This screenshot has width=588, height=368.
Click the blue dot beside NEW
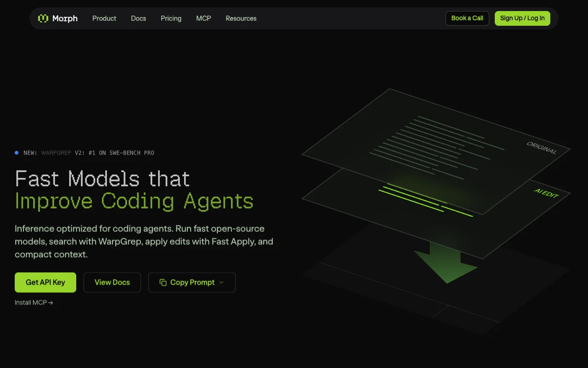pyautogui.click(x=17, y=153)
